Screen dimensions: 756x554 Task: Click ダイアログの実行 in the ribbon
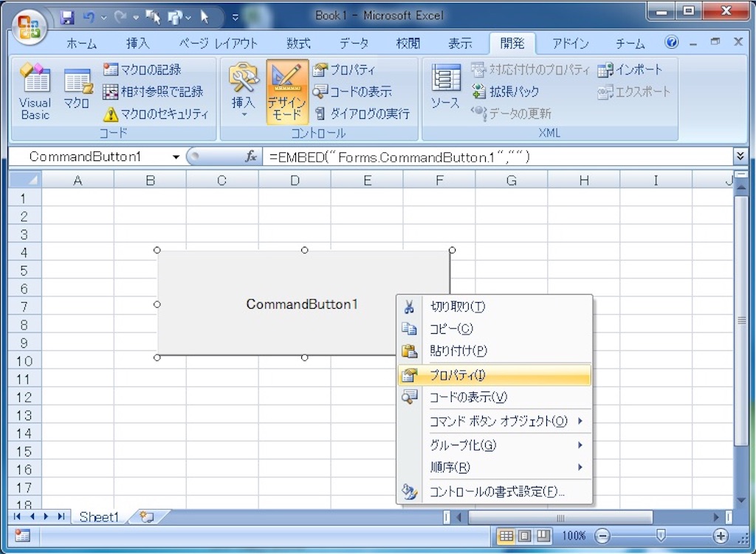pyautogui.click(x=362, y=114)
